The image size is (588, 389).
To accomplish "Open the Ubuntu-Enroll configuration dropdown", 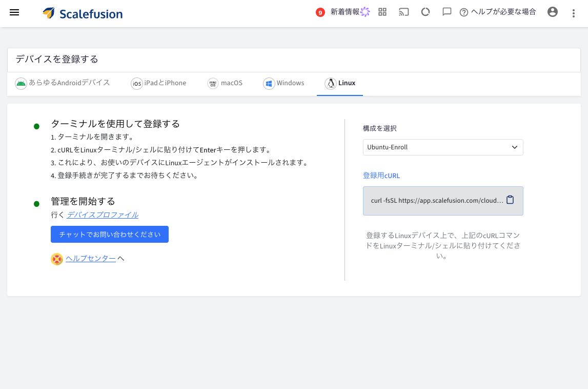I will coord(443,147).
